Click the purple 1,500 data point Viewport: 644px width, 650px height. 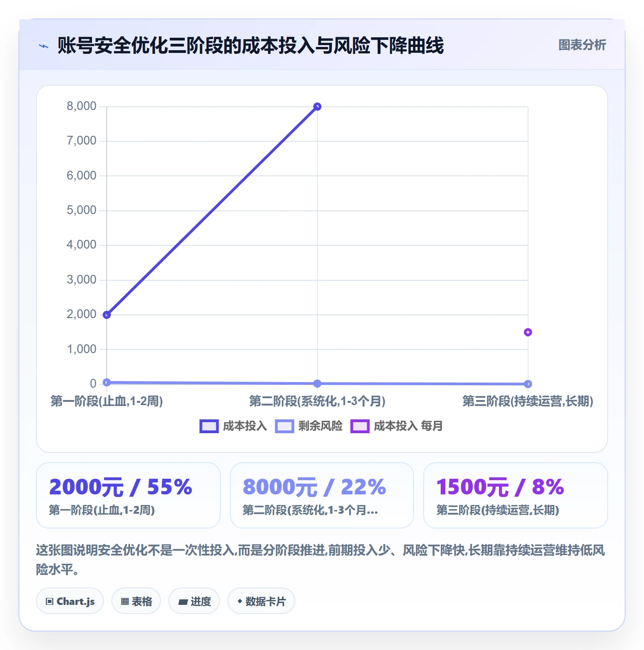(x=528, y=332)
